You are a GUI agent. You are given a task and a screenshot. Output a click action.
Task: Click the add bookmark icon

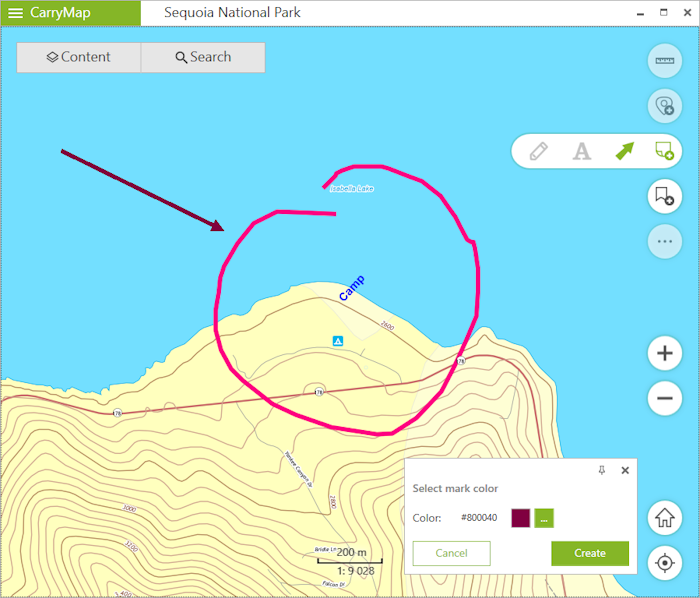tap(664, 197)
